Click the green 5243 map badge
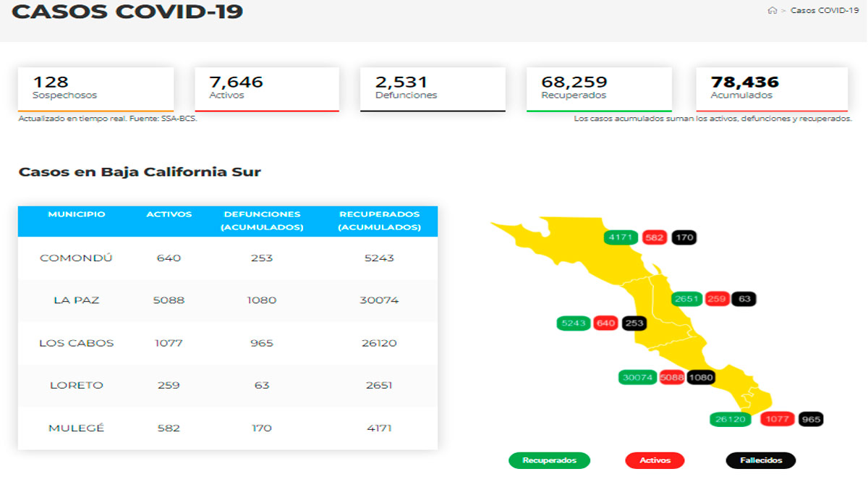 tap(574, 324)
